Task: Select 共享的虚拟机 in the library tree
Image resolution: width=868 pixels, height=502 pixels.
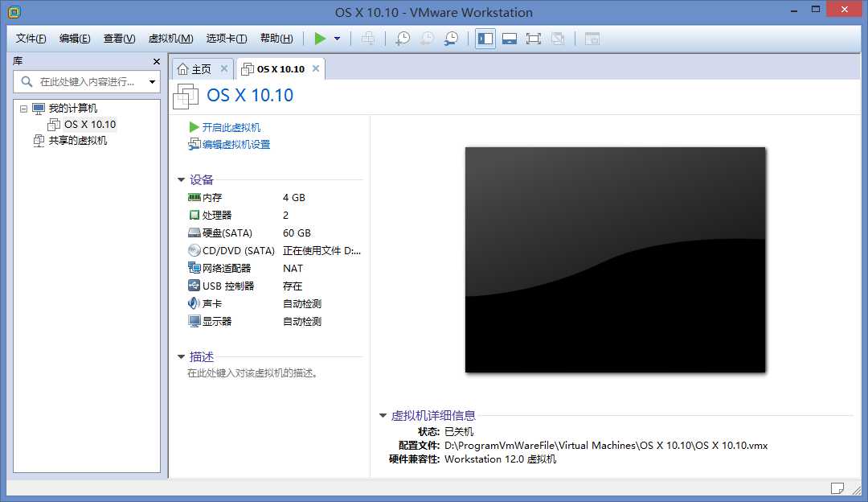Action: 77,140
